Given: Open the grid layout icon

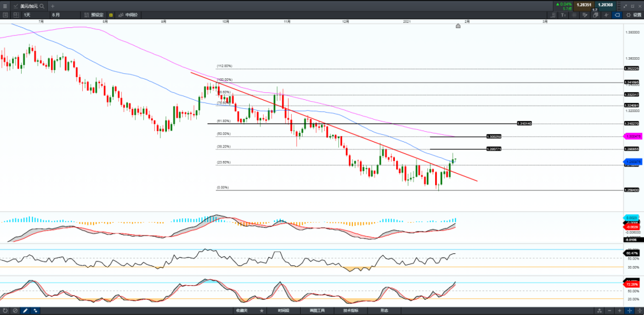Looking at the screenshot, I should point(16,15).
